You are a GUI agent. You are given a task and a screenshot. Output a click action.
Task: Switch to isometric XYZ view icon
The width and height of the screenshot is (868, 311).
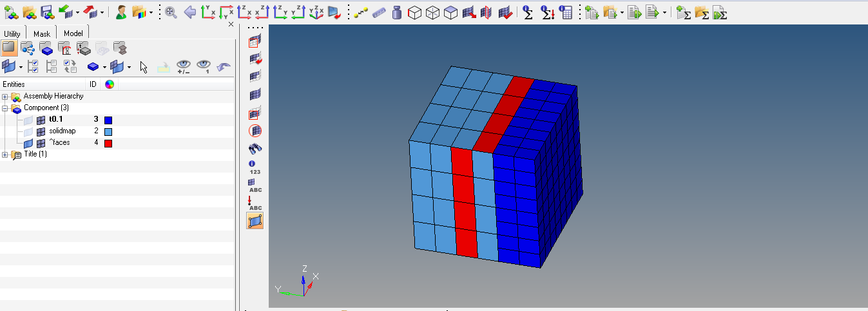tap(316, 12)
